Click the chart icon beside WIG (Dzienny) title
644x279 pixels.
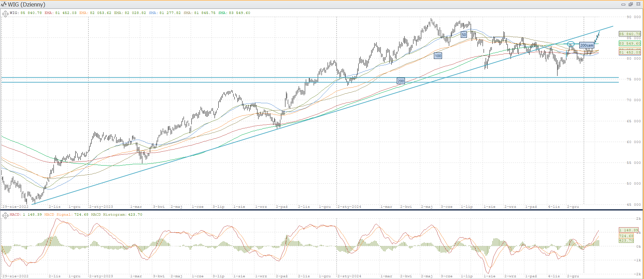4,4
